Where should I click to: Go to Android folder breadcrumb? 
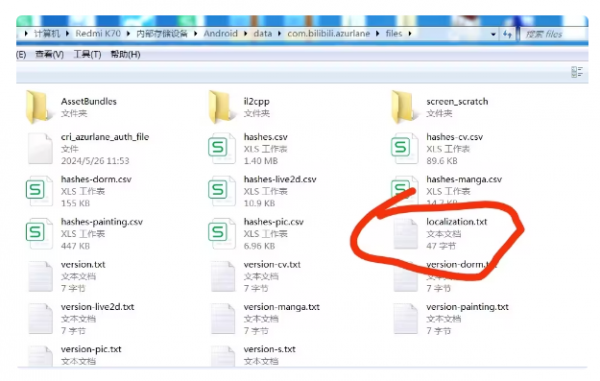pos(220,34)
